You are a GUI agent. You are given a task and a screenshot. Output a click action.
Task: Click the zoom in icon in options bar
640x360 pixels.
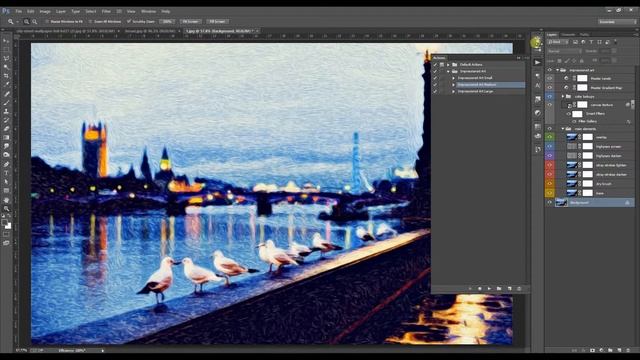click(26, 22)
